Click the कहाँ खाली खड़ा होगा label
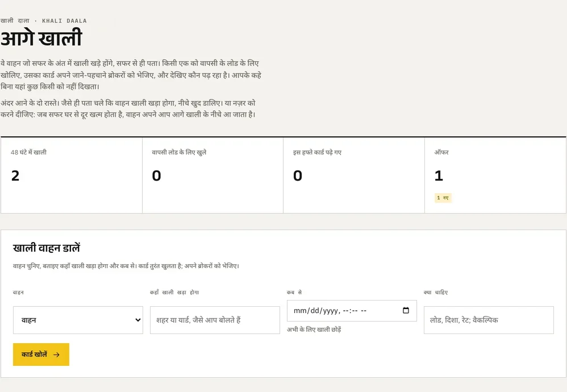 [x=174, y=292]
